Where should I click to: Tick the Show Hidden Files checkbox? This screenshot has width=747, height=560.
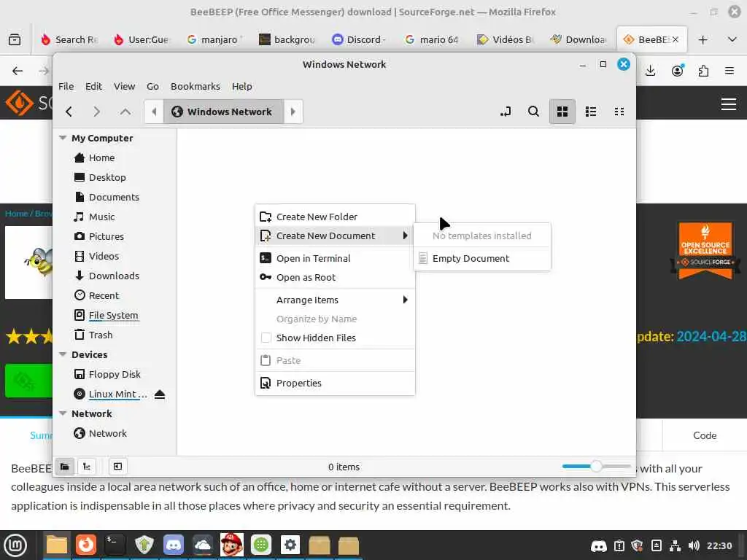(266, 338)
